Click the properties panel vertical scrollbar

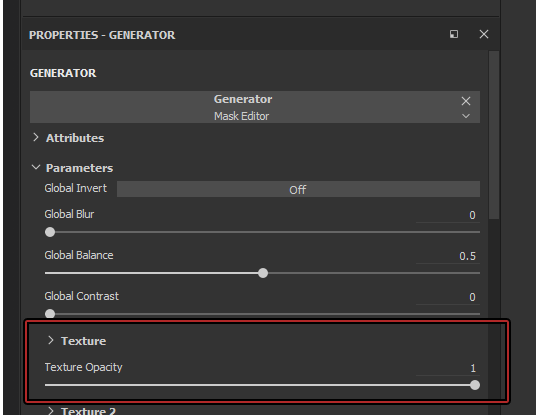494,135
